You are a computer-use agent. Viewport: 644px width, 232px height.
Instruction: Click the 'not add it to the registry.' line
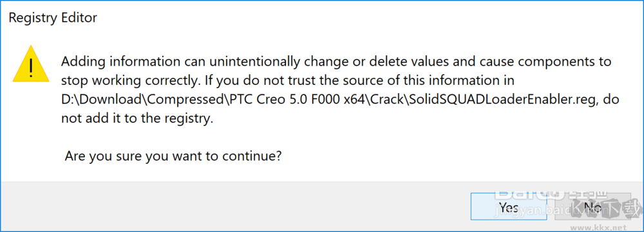tap(138, 118)
